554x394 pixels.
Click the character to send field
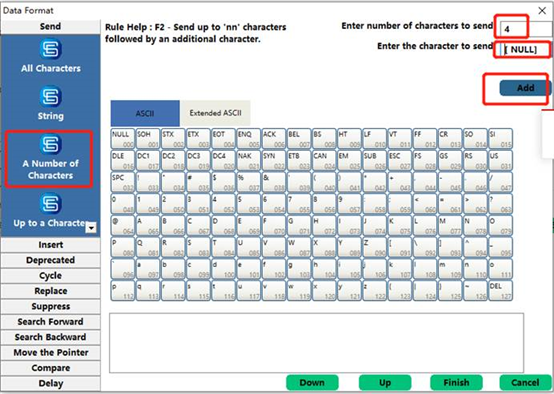coord(526,49)
